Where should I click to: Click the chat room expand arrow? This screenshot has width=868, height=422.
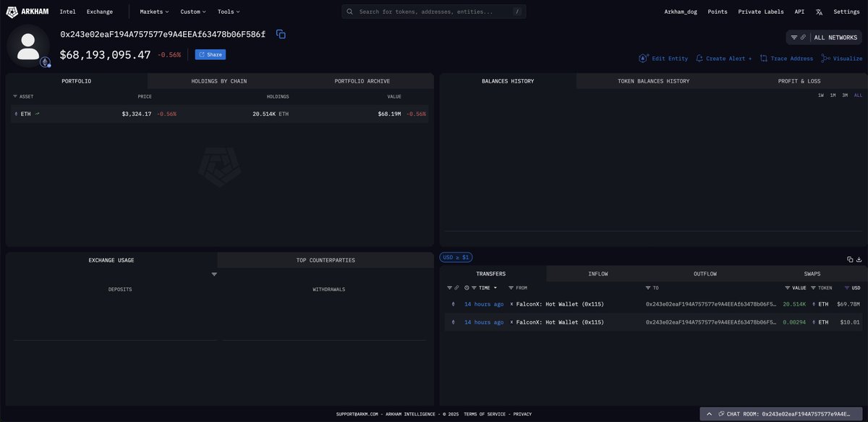pyautogui.click(x=710, y=414)
